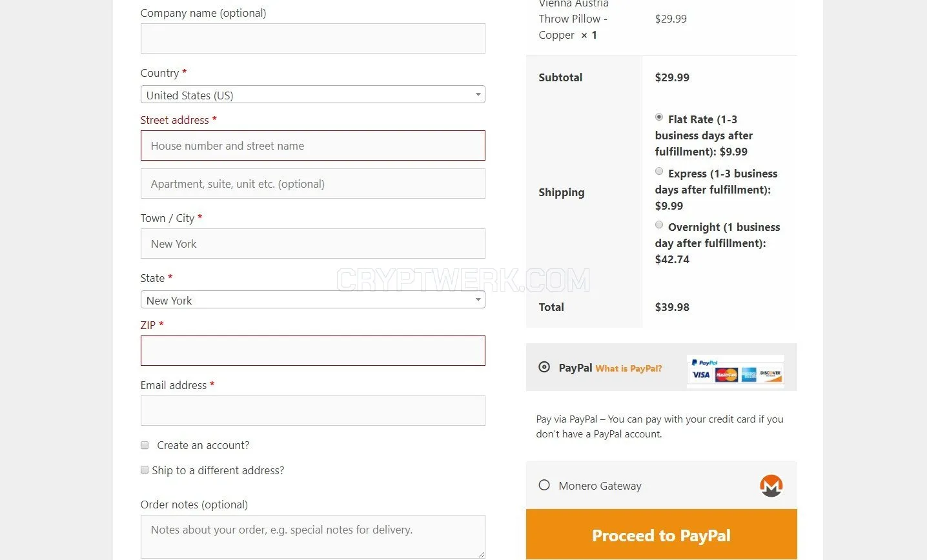Click the Proceed to PayPal button
927x560 pixels.
click(x=661, y=535)
